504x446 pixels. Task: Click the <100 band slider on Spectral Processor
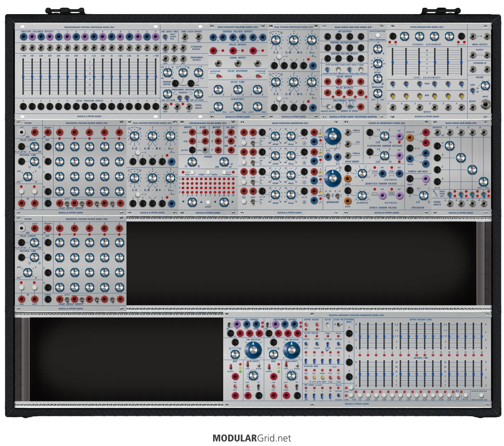coord(23,76)
